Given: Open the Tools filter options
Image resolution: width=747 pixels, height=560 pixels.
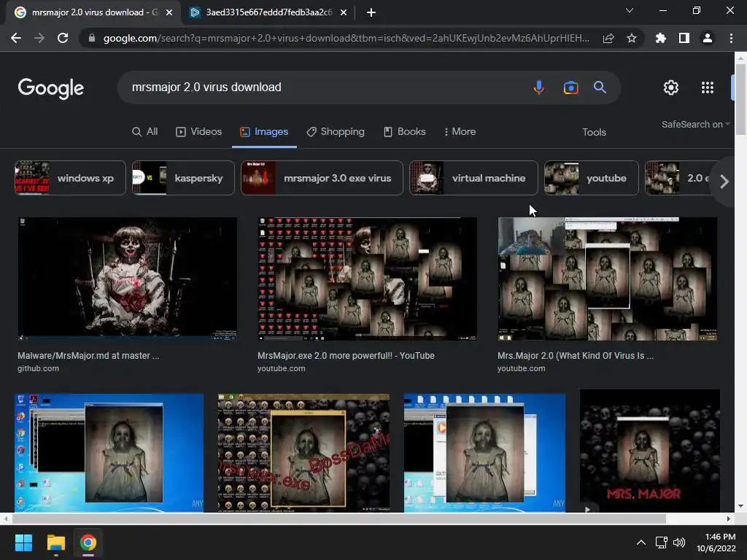Looking at the screenshot, I should (594, 133).
